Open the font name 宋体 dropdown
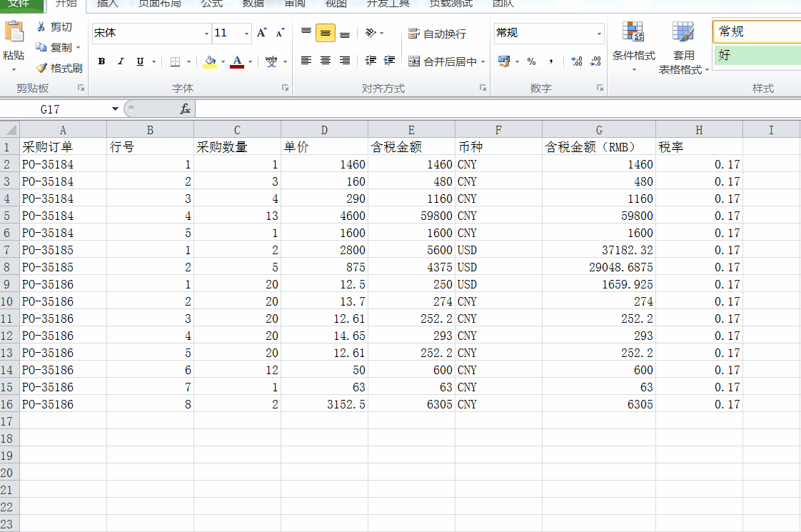This screenshot has height=532, width=801. tap(206, 34)
